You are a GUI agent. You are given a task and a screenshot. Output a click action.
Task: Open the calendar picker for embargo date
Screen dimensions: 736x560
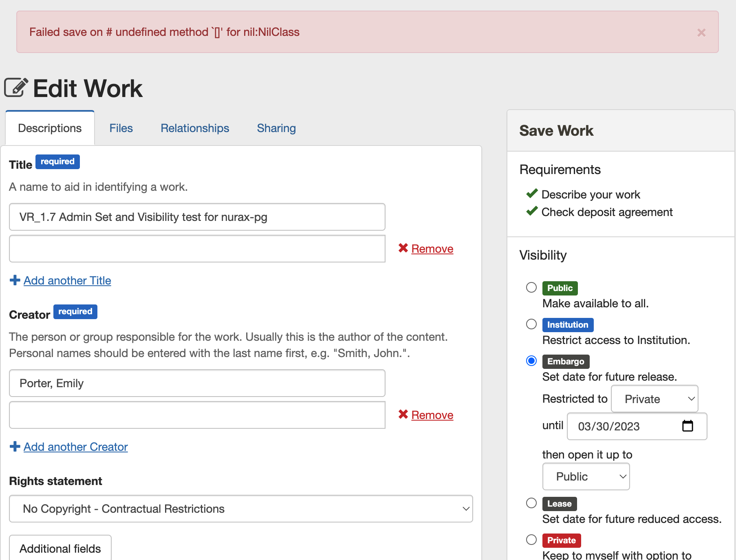pyautogui.click(x=688, y=426)
